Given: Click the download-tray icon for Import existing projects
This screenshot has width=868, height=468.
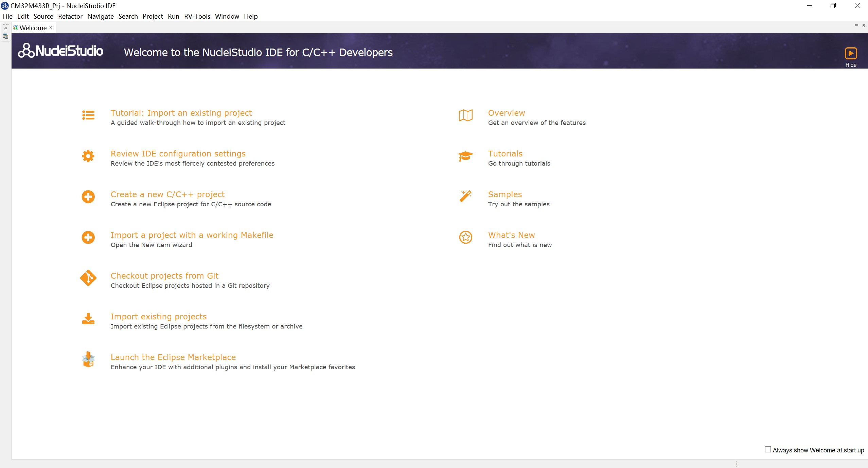Looking at the screenshot, I should tap(88, 319).
